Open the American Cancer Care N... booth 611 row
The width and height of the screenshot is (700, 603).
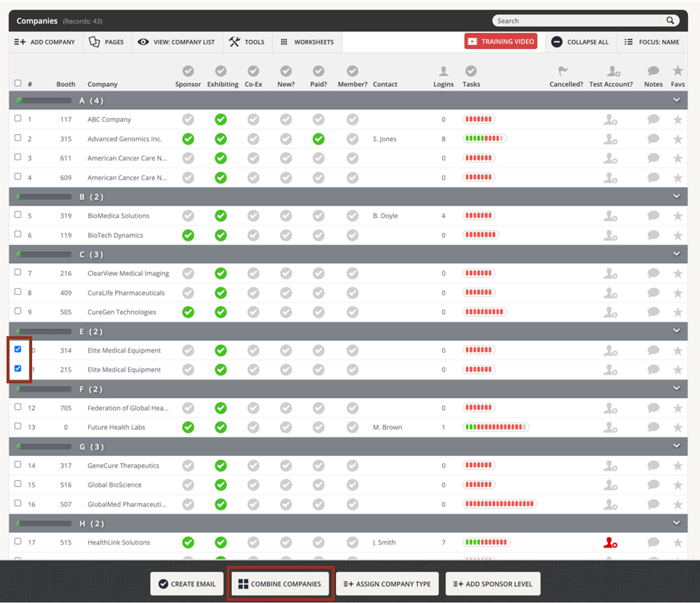[348, 158]
